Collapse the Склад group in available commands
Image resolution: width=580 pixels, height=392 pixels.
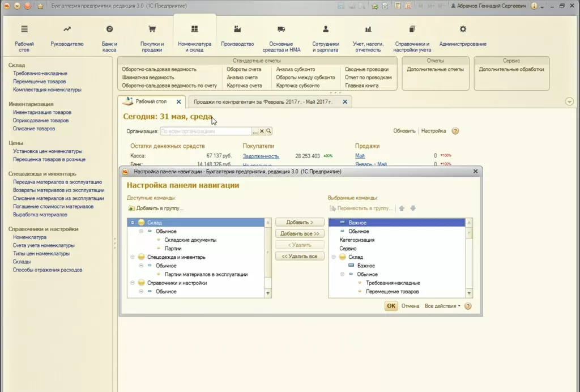click(133, 223)
